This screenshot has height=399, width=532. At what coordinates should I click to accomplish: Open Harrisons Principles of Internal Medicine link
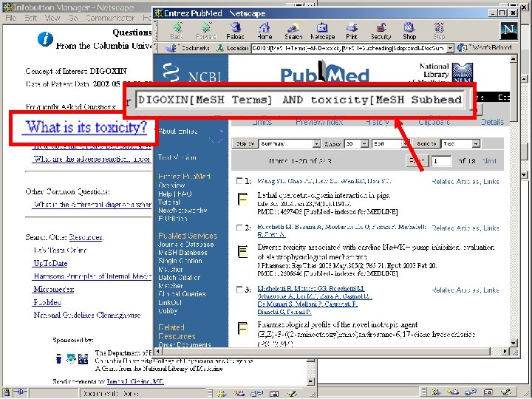click(x=92, y=276)
